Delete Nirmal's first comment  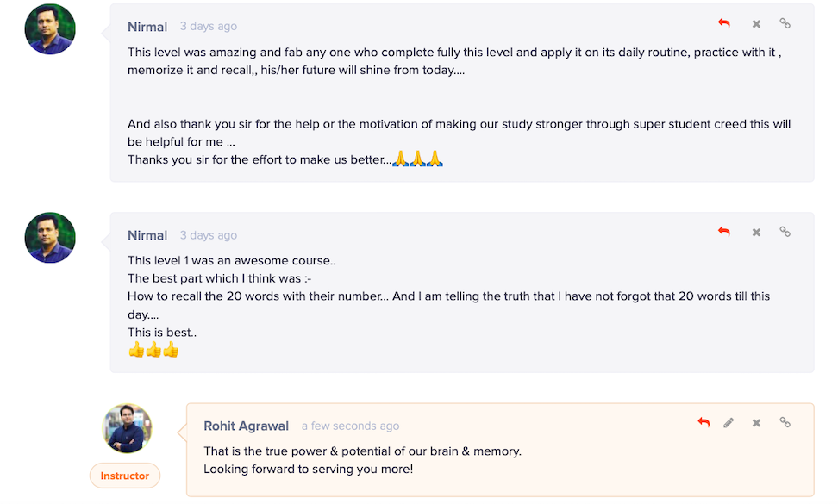pos(756,23)
